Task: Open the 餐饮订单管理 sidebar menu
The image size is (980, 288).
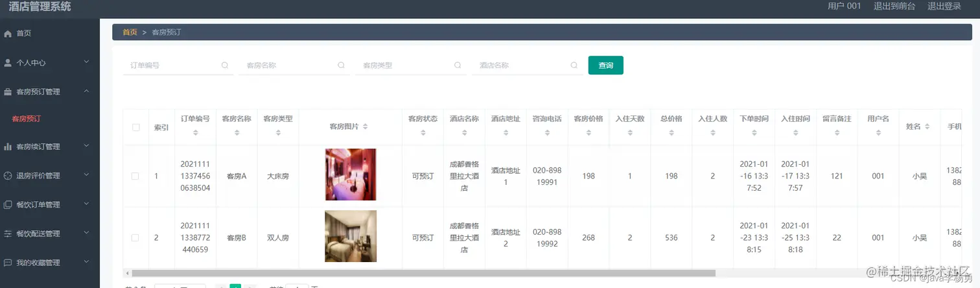Action: pos(50,205)
